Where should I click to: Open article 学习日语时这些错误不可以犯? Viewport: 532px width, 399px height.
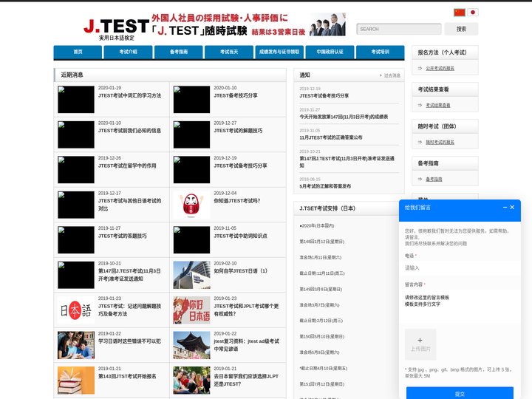[129, 341]
